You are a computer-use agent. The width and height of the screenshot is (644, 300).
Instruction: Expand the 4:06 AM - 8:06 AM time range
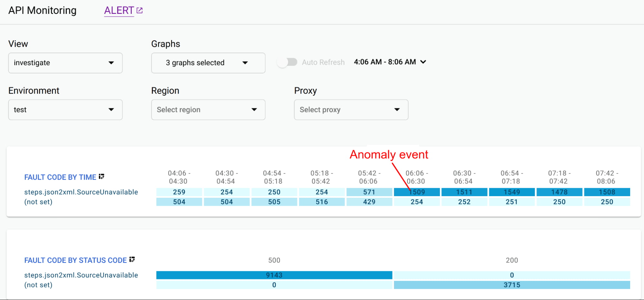pos(390,62)
